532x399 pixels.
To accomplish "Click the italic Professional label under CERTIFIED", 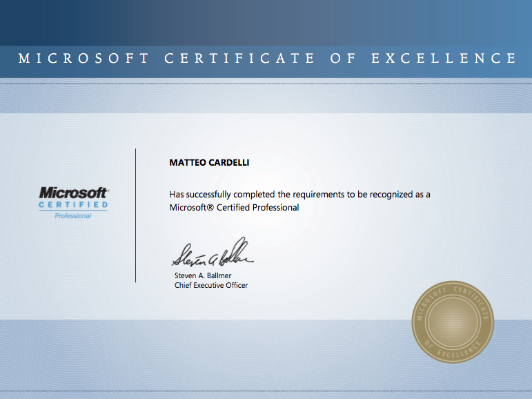I will click(73, 216).
